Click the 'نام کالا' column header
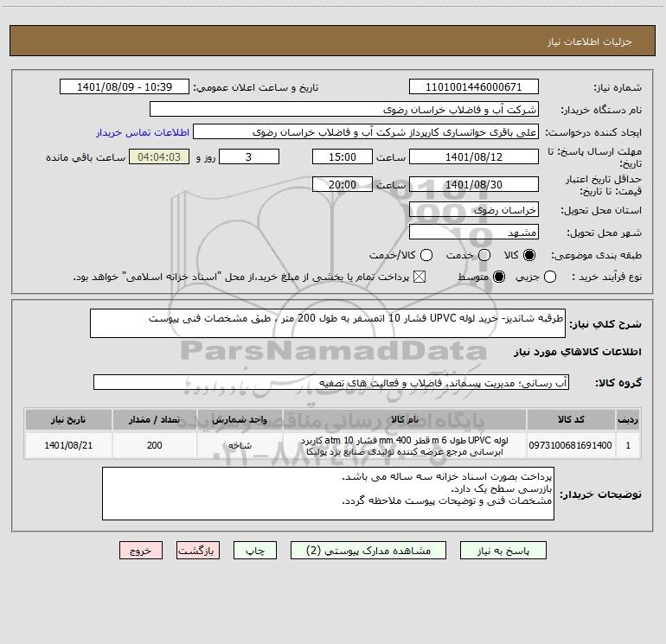666x644 pixels. (405, 419)
